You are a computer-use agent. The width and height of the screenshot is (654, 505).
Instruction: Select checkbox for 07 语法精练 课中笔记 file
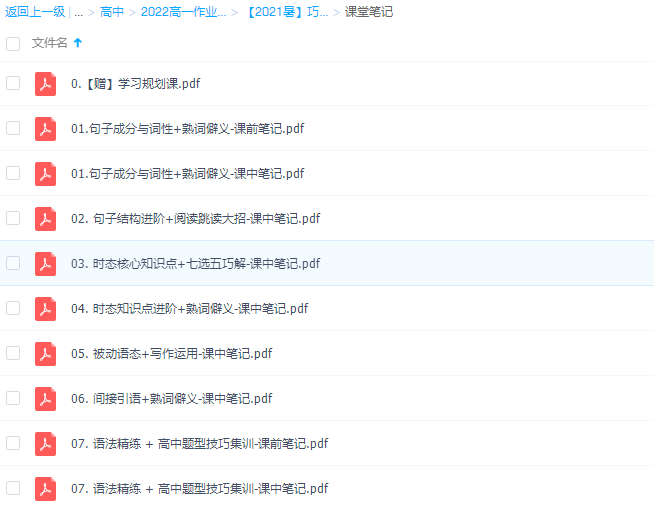13,488
